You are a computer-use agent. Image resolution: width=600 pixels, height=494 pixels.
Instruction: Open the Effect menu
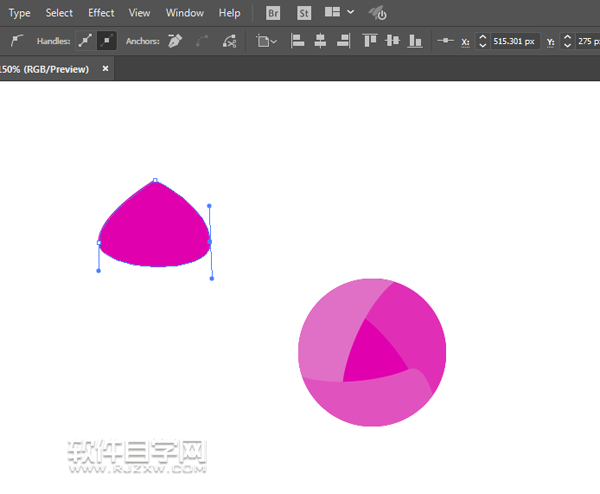pos(101,13)
